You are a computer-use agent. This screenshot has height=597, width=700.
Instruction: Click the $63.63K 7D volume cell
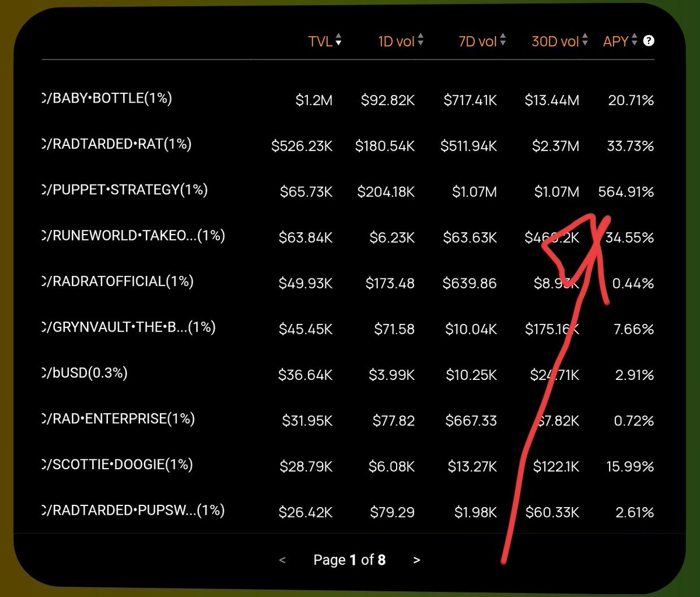[x=470, y=238]
